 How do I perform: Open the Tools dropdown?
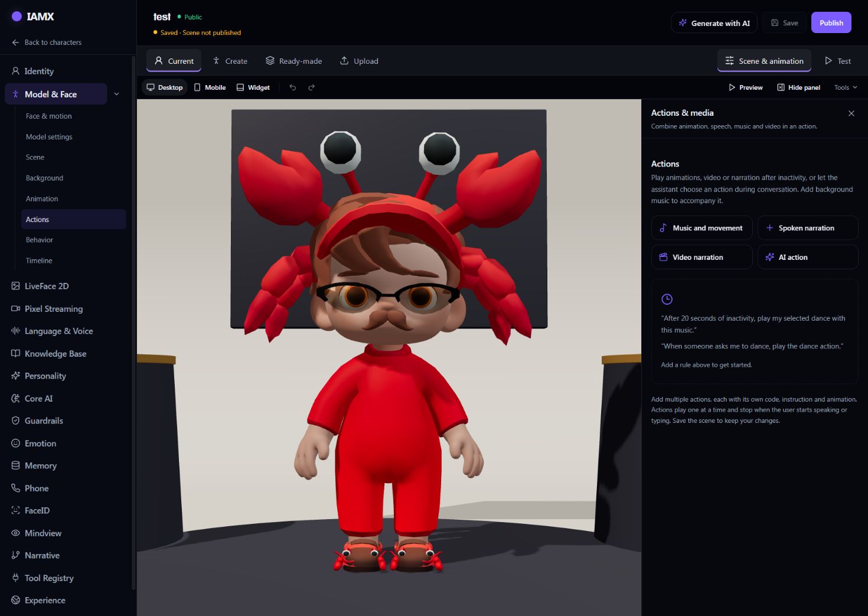pyautogui.click(x=845, y=87)
